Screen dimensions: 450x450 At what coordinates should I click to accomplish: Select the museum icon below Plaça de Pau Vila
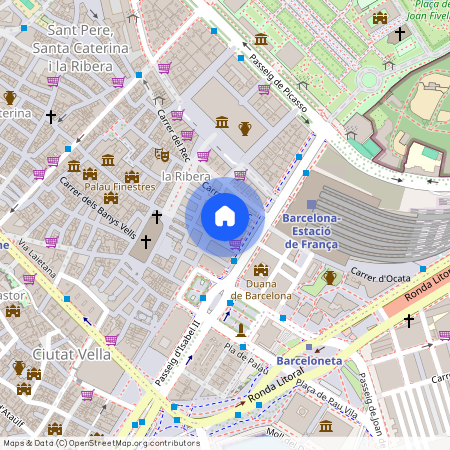pos(326,426)
